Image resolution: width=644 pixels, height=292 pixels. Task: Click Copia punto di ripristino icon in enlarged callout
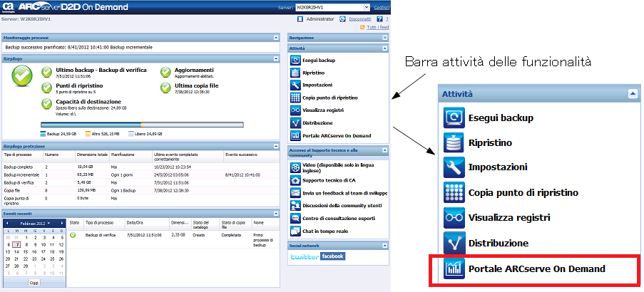click(x=454, y=192)
